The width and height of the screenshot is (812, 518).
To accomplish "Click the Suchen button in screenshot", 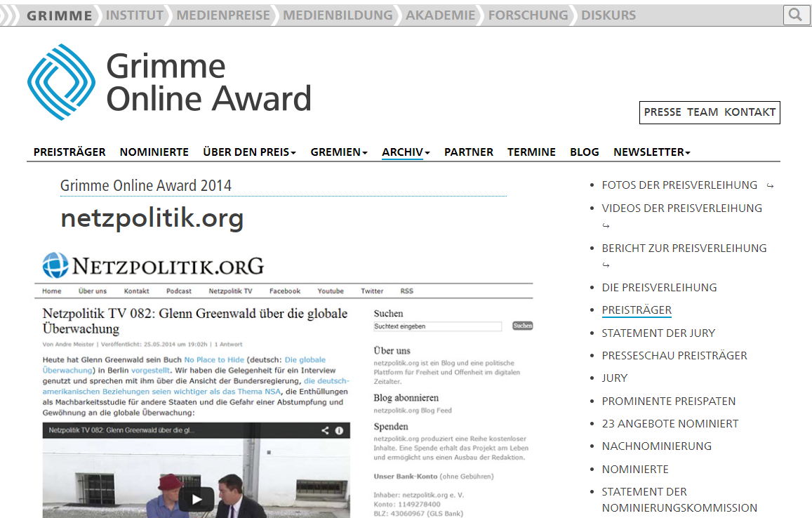I will (x=523, y=326).
